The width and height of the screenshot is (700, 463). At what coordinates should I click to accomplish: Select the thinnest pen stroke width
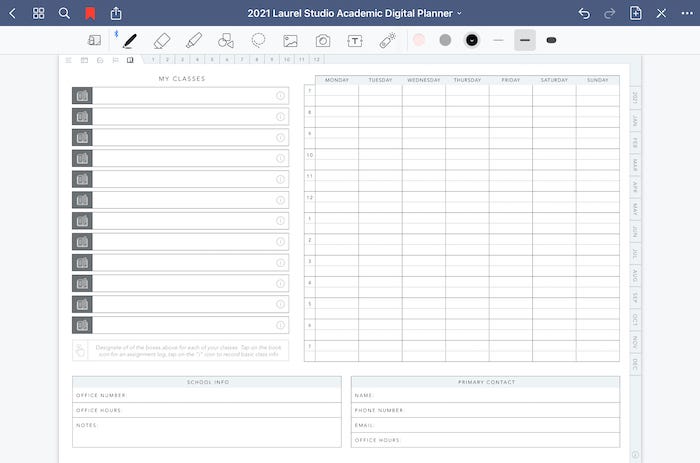point(498,40)
